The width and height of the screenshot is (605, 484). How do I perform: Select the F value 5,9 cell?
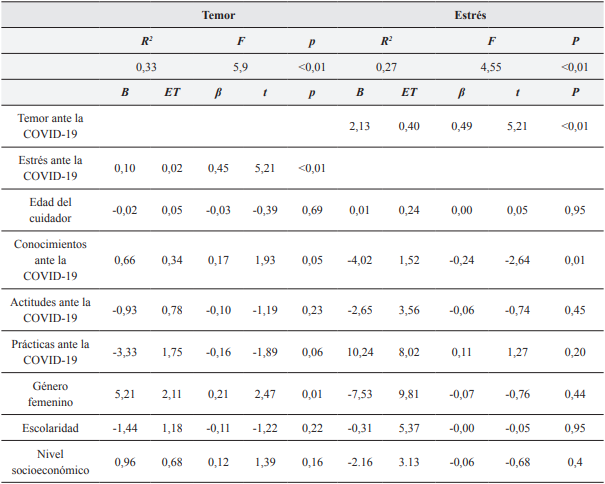(240, 67)
